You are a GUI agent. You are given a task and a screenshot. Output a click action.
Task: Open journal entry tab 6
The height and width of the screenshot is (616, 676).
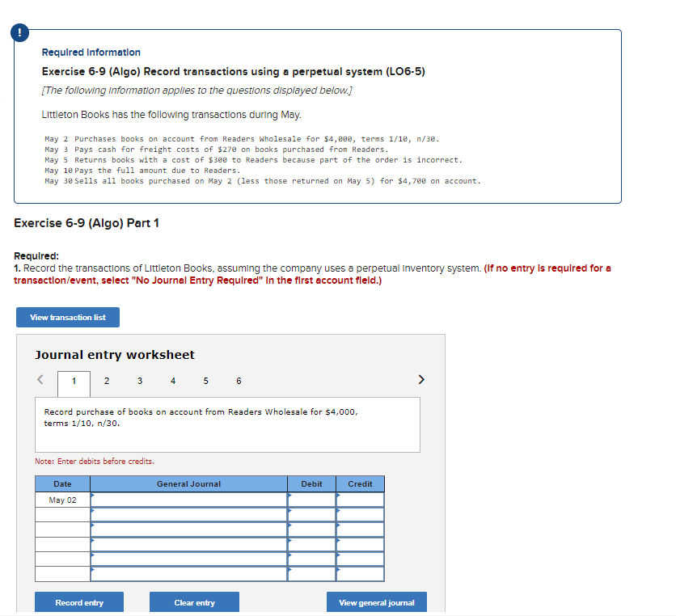(238, 380)
